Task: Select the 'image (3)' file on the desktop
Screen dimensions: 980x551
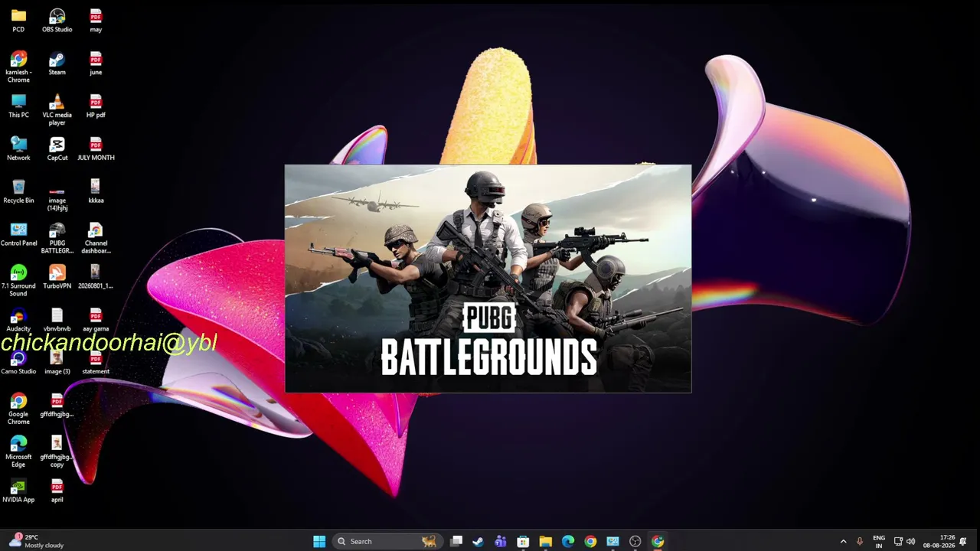Action: [x=57, y=364]
